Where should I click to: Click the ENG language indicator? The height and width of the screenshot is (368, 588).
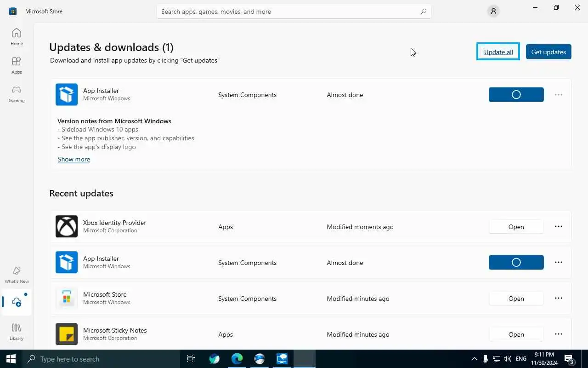pyautogui.click(x=521, y=359)
